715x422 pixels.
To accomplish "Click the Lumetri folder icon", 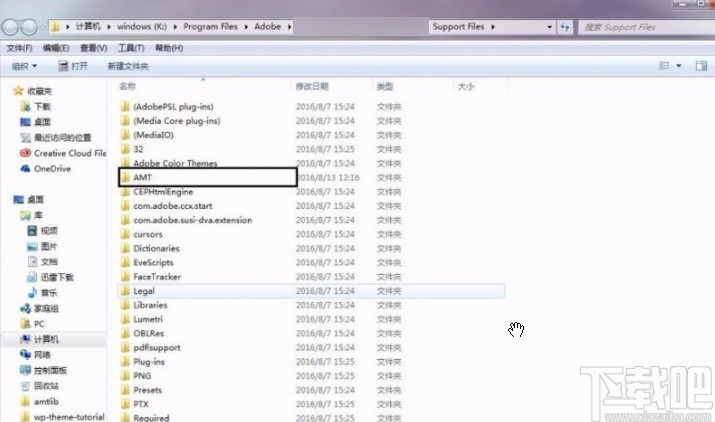I will 125,319.
